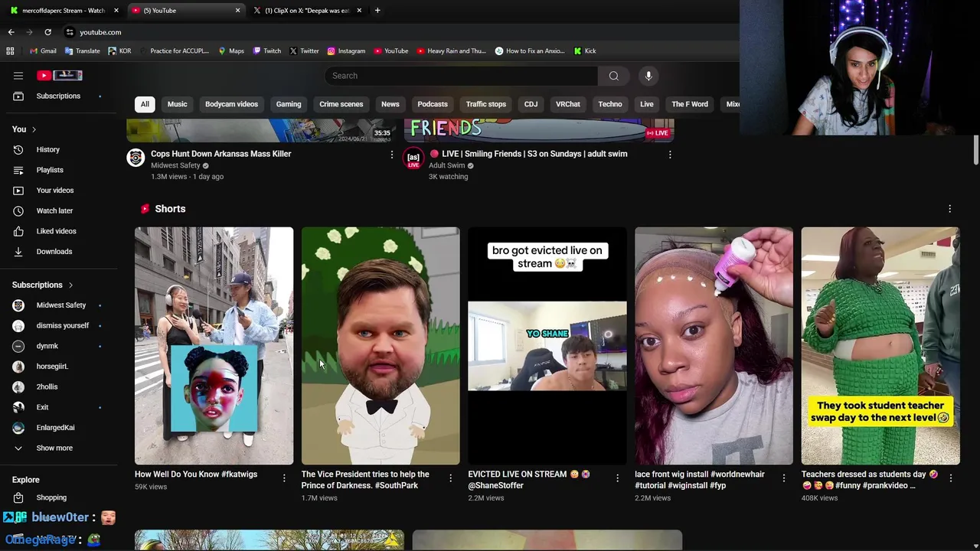Open Adult Swim channel avatar
The height and width of the screenshot is (551, 980).
click(413, 158)
